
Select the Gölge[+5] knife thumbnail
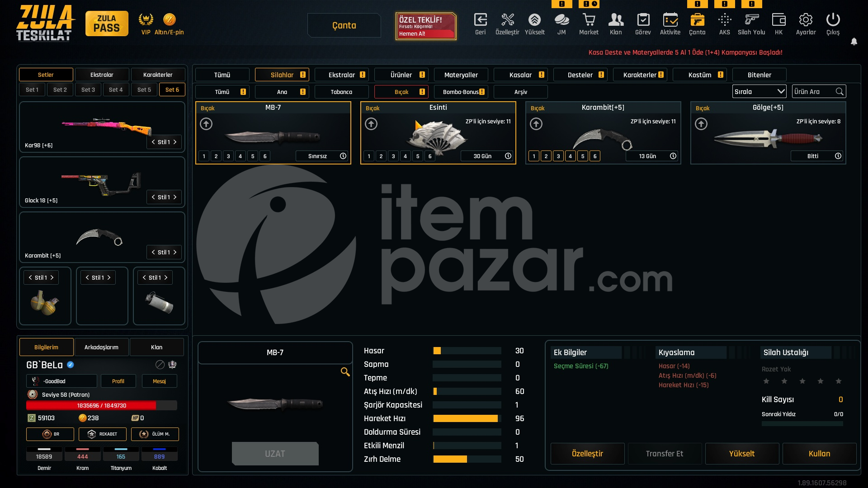pyautogui.click(x=768, y=138)
